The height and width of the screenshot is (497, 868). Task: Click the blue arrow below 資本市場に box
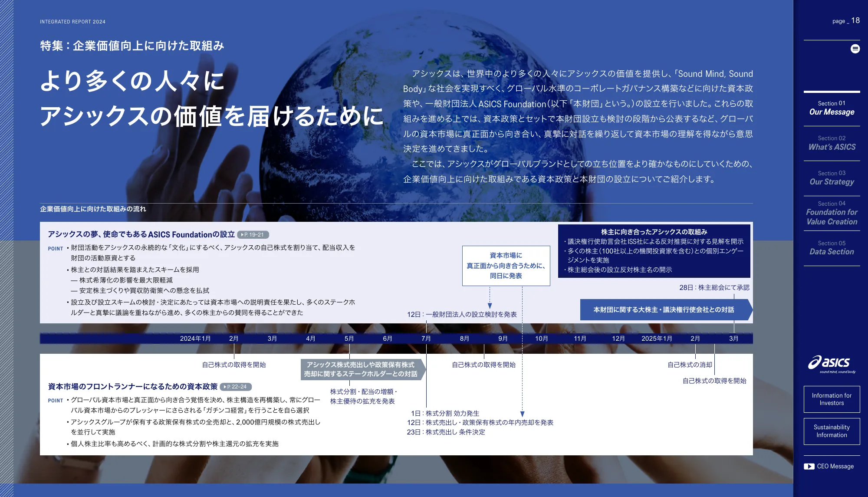tap(490, 306)
